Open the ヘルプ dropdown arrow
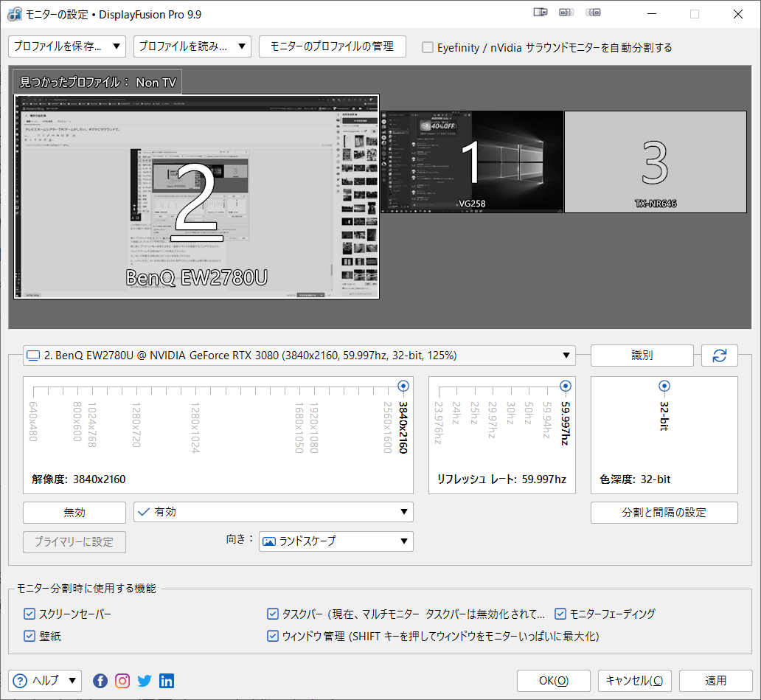 72,681
